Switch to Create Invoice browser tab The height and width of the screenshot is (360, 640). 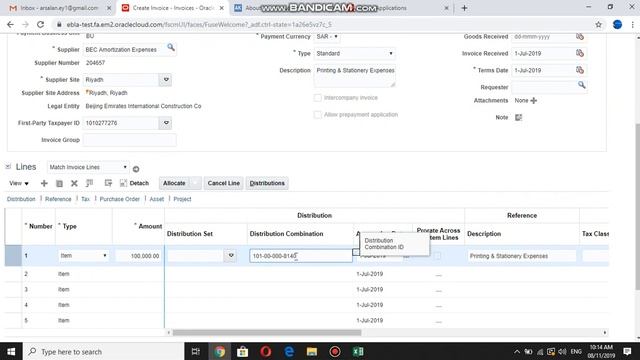coord(173,8)
